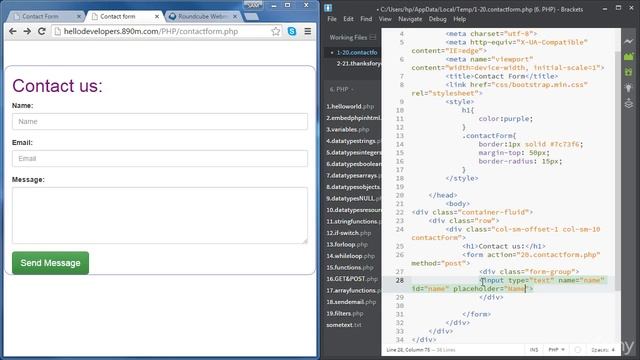Screen dimensions: 640x360
Task: Open 2.embedphpinhtml file
Action: point(353,118)
